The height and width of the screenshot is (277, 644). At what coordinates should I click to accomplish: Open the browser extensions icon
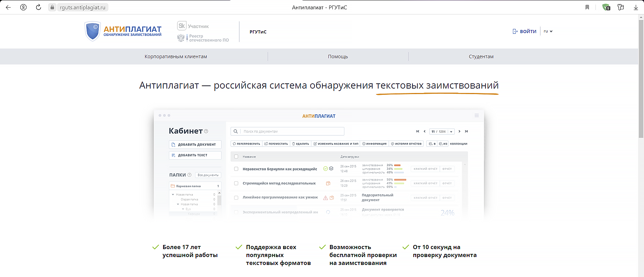point(621,7)
